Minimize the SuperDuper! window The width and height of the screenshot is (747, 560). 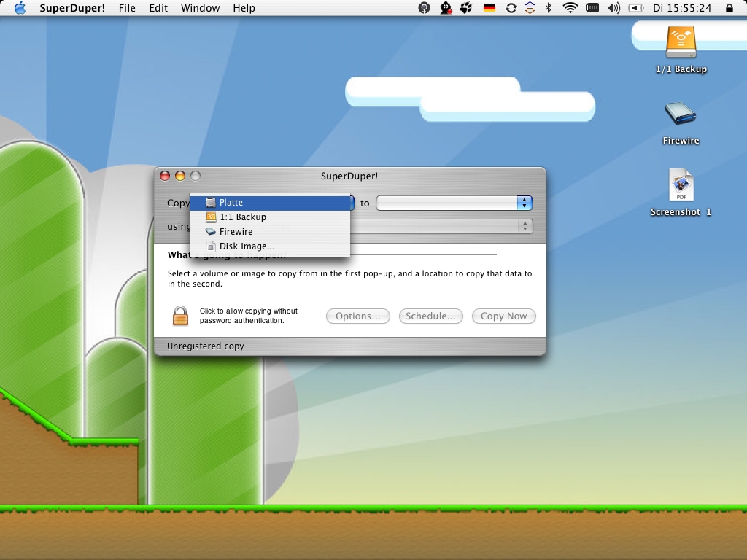point(180,176)
